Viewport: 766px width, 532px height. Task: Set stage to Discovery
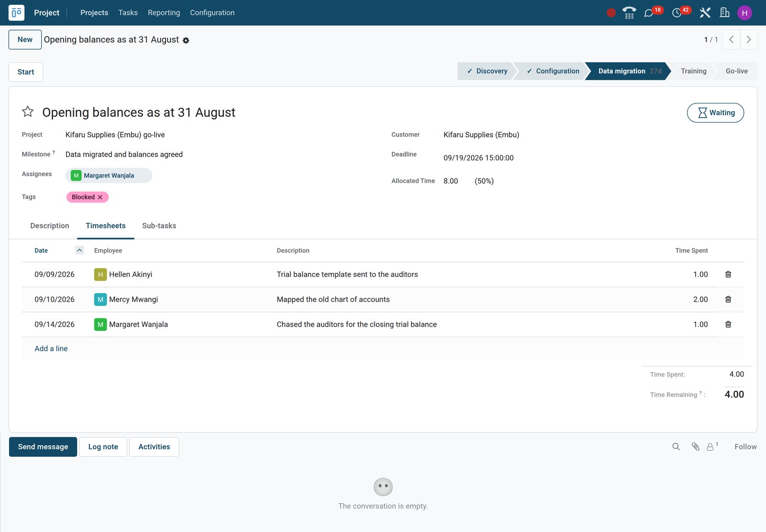tap(487, 71)
